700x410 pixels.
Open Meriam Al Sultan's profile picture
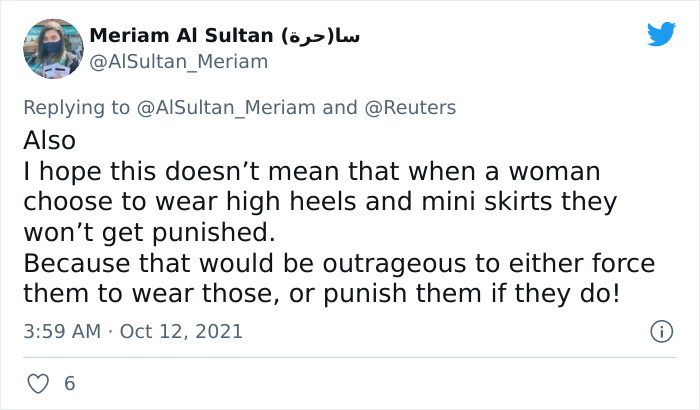(x=52, y=48)
